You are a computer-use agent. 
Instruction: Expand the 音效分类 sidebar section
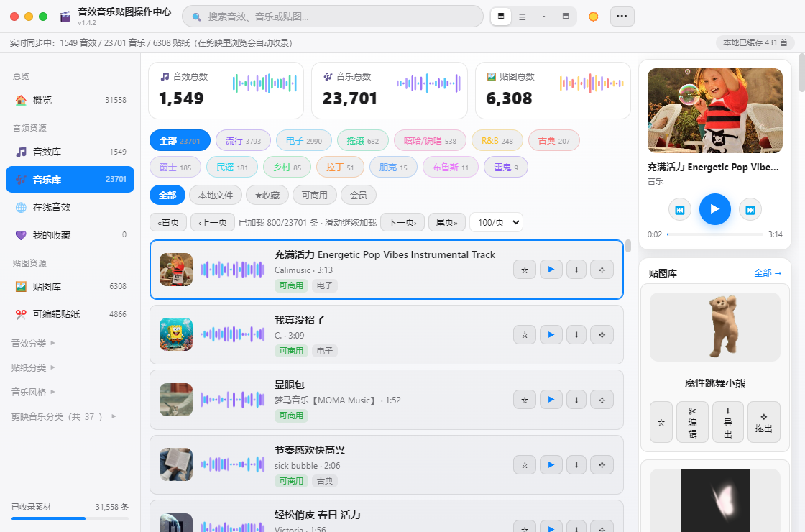33,343
